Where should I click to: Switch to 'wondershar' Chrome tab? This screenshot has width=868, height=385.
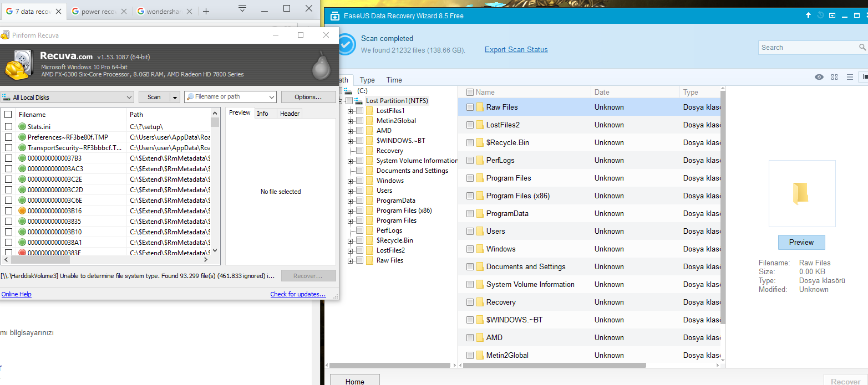[165, 11]
